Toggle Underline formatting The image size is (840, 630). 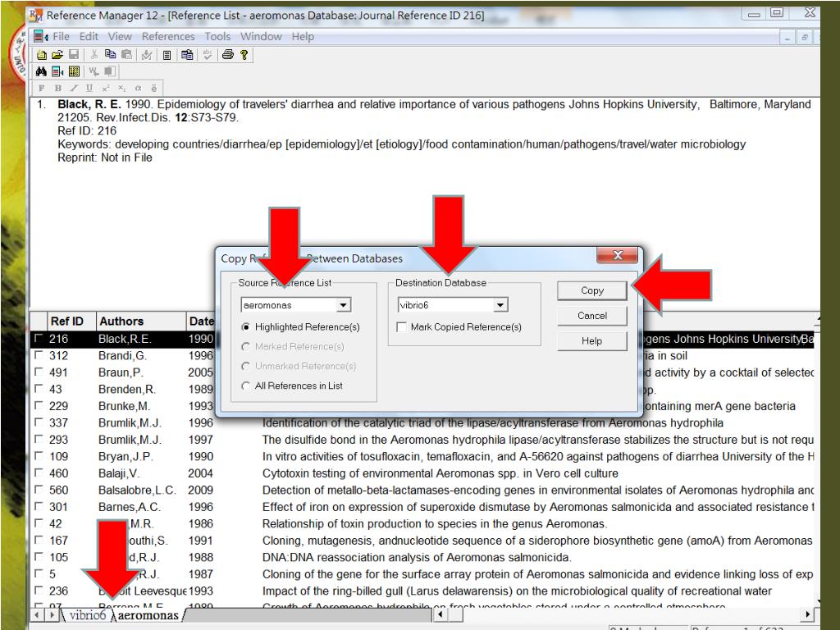pos(89,89)
